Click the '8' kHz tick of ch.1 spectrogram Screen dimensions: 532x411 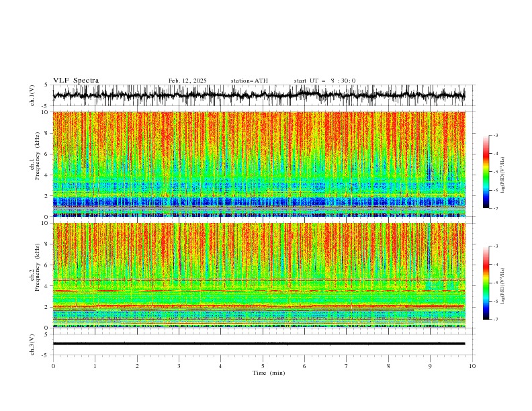click(x=48, y=133)
